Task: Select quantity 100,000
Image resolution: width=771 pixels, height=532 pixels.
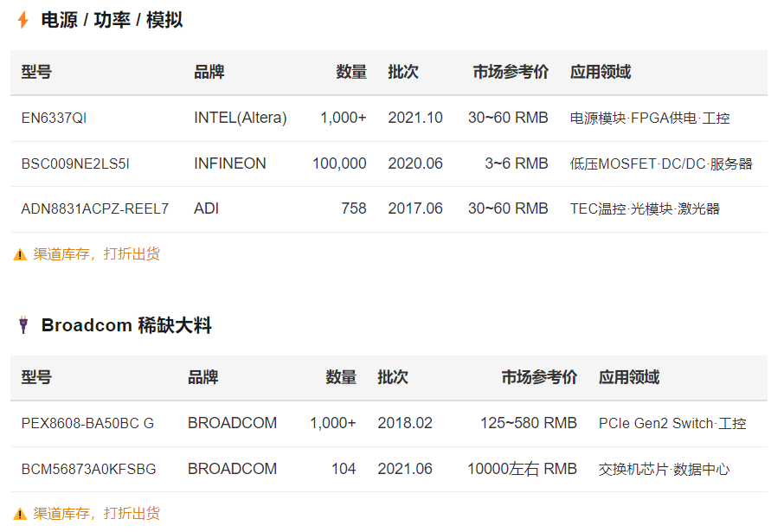Action: (x=339, y=163)
